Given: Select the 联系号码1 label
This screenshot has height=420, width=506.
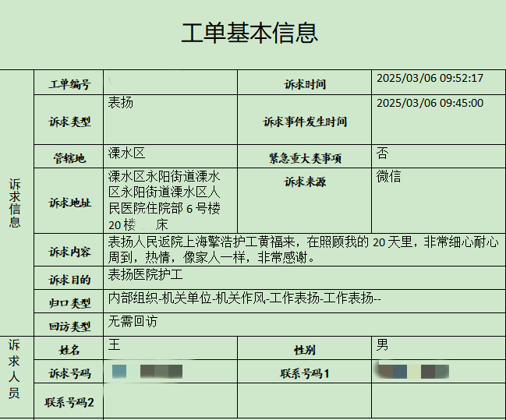Looking at the screenshot, I should 305,374.
